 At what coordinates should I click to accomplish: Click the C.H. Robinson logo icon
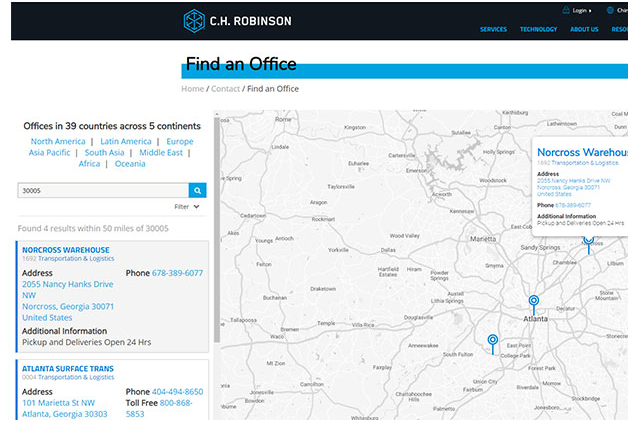click(194, 21)
